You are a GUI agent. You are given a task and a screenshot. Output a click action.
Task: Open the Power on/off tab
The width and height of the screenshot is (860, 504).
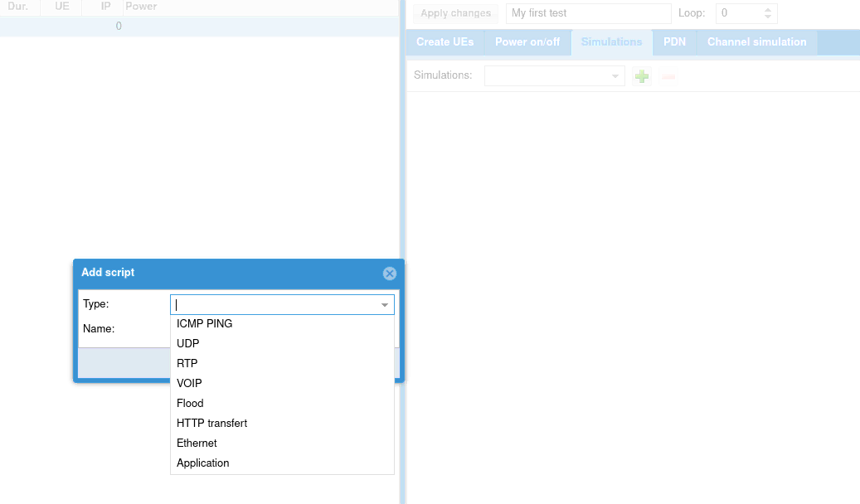point(527,42)
